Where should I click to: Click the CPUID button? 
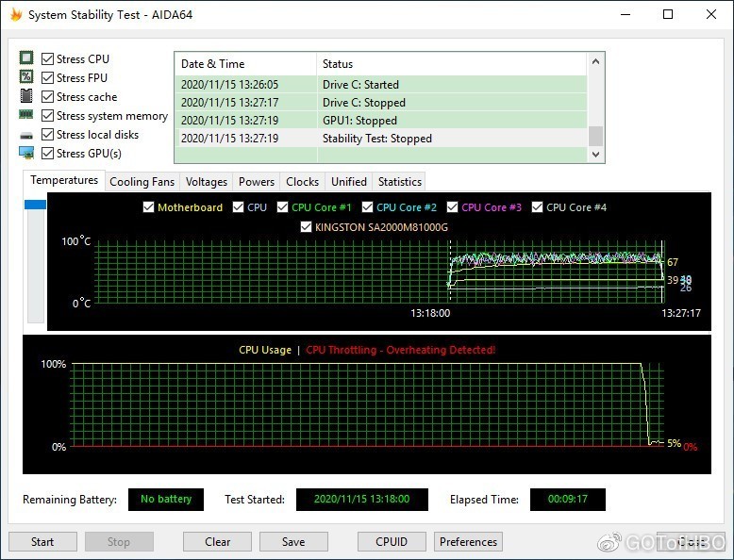click(392, 542)
